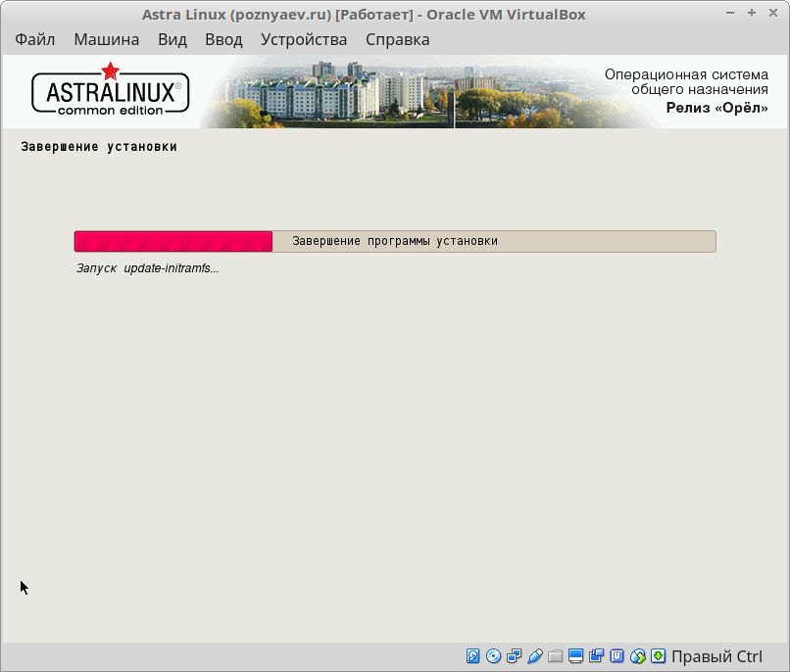Open the Вид menu
The height and width of the screenshot is (672, 790).
(173, 39)
